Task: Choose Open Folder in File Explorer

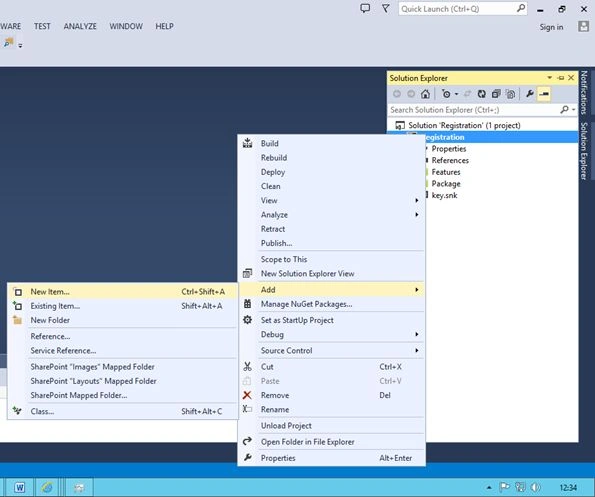Action: 331,442
